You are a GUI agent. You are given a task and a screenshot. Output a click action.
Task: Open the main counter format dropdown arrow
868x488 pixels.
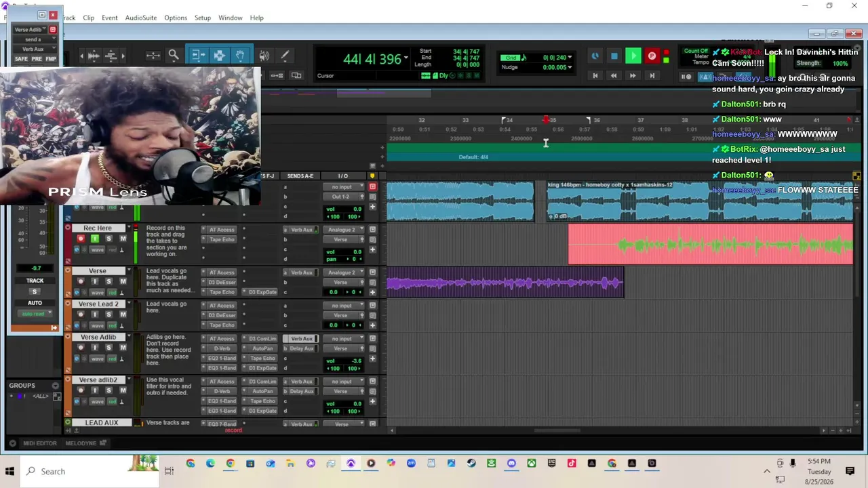tap(406, 58)
